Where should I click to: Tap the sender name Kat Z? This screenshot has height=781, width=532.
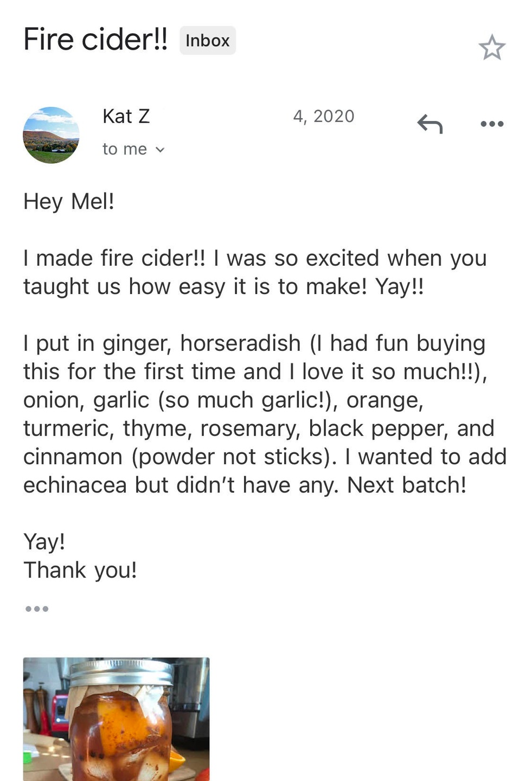[x=126, y=116]
